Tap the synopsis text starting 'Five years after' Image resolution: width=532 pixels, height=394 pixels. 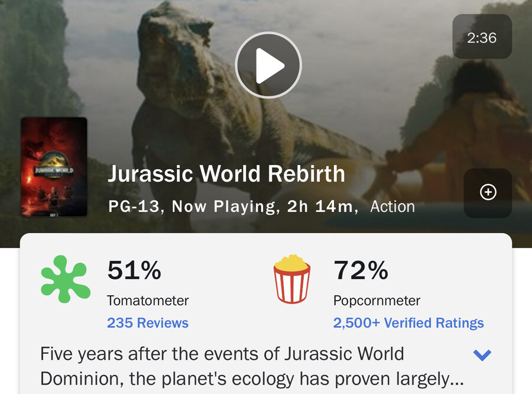[x=252, y=366]
